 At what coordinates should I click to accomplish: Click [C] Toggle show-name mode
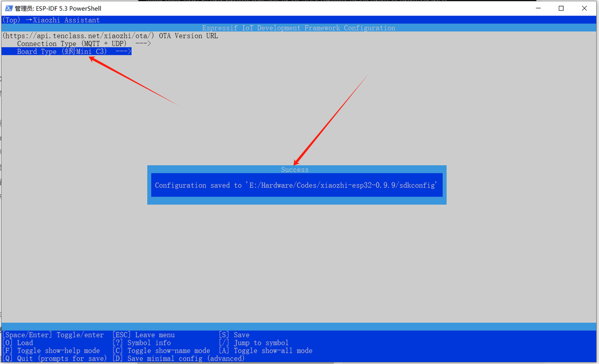(161, 350)
